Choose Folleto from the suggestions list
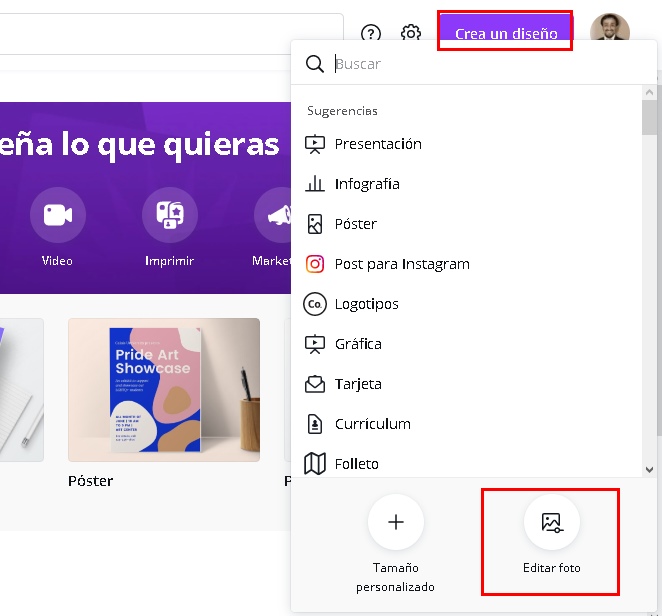The width and height of the screenshot is (662, 616). click(356, 464)
